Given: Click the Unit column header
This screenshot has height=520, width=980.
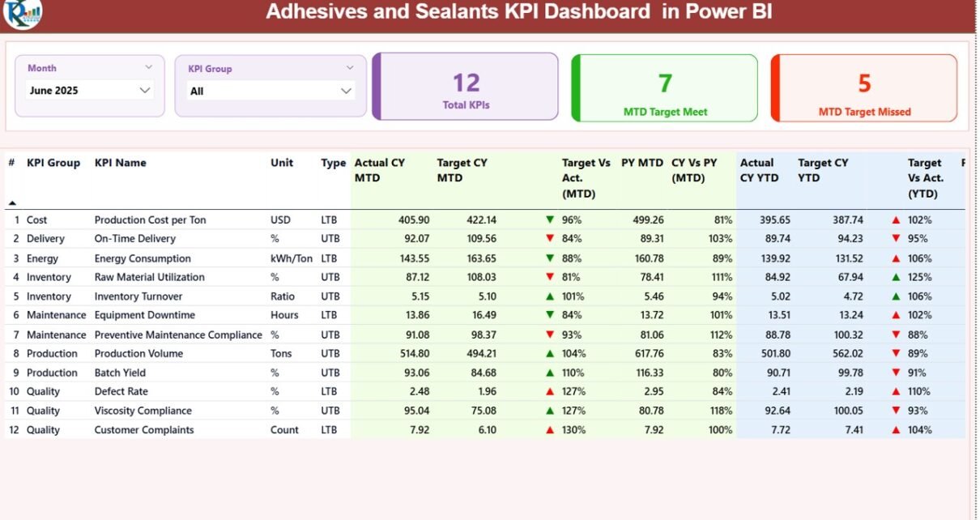Looking at the screenshot, I should [282, 163].
